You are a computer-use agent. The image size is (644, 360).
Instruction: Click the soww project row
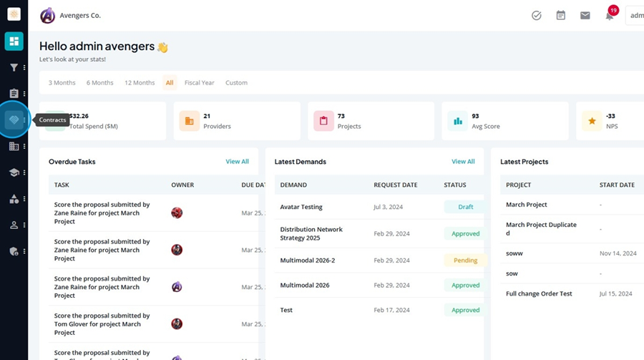pyautogui.click(x=572, y=253)
